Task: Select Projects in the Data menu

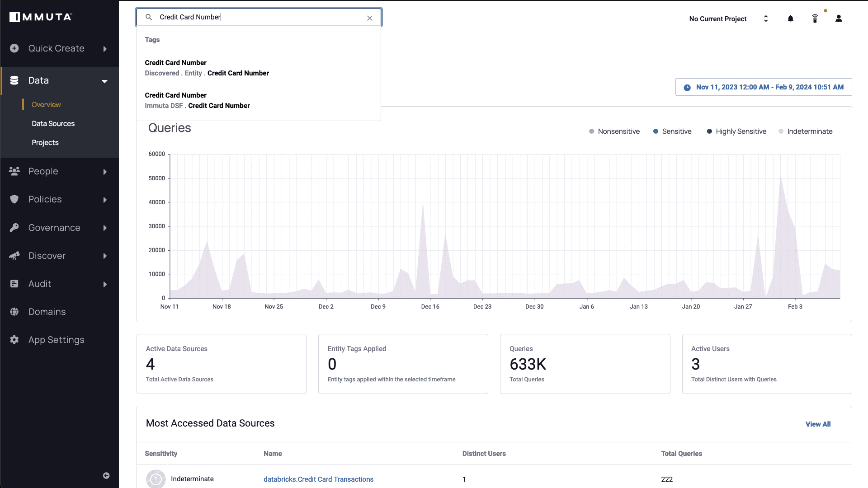Action: click(x=45, y=142)
